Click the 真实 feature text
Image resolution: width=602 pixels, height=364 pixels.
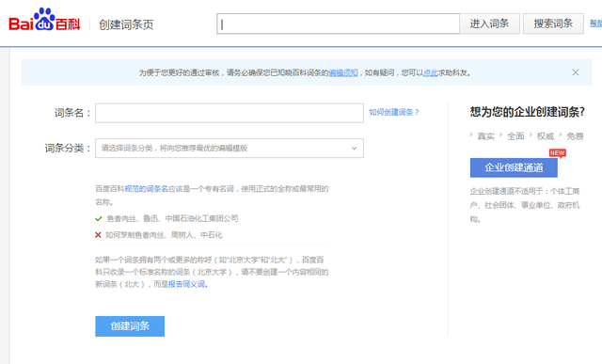pyautogui.click(x=485, y=136)
